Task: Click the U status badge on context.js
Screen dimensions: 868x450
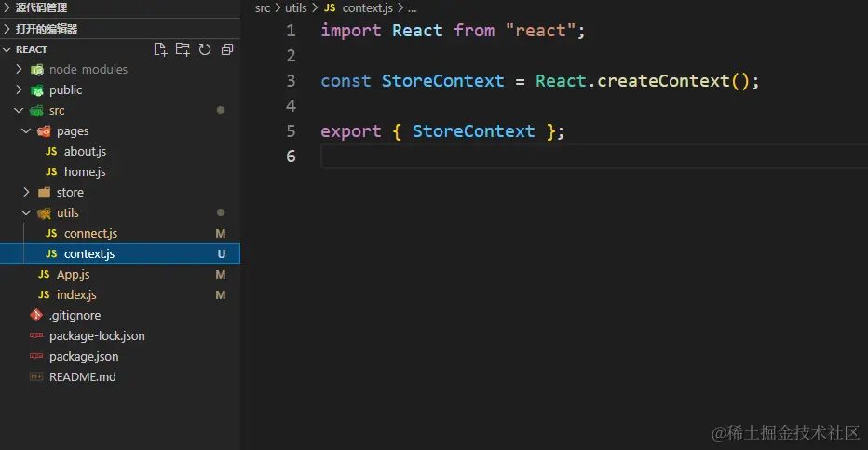Action: (x=222, y=253)
